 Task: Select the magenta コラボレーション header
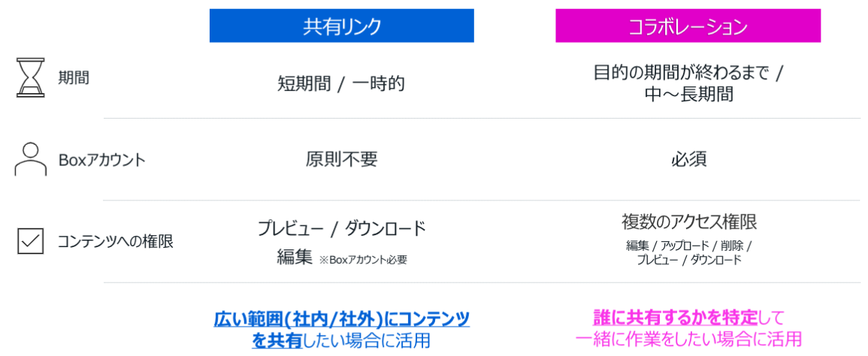coord(688,26)
